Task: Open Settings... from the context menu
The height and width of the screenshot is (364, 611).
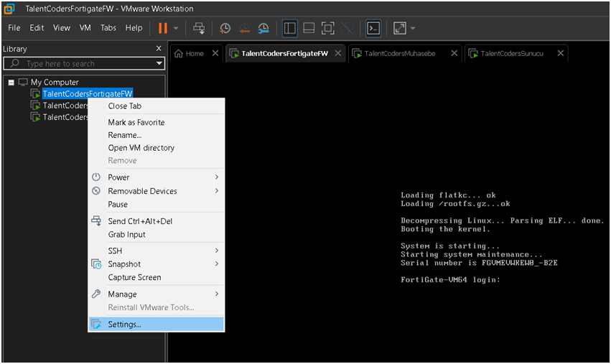Action: pos(157,325)
